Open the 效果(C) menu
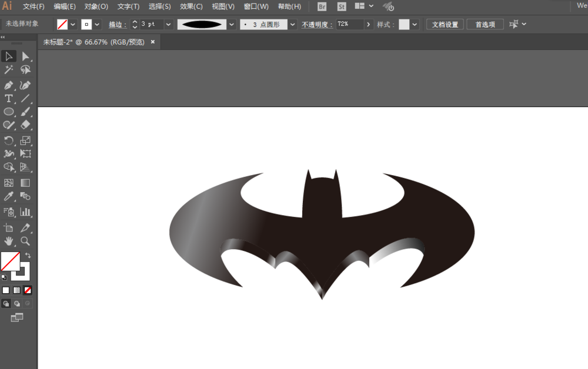The image size is (588, 369). (x=191, y=6)
